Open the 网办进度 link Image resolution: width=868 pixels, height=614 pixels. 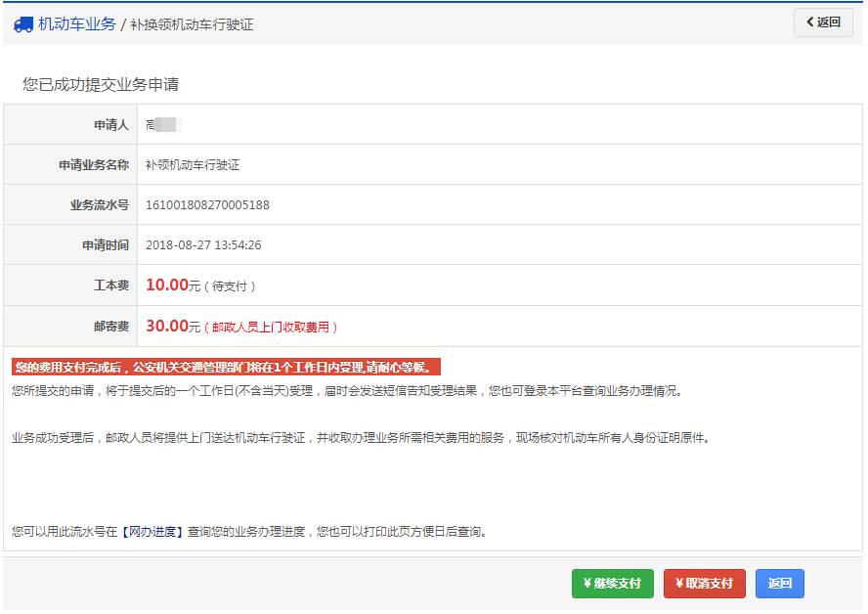point(153,532)
